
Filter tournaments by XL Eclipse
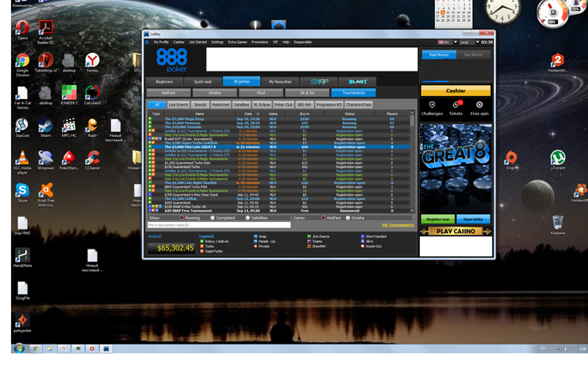(261, 105)
